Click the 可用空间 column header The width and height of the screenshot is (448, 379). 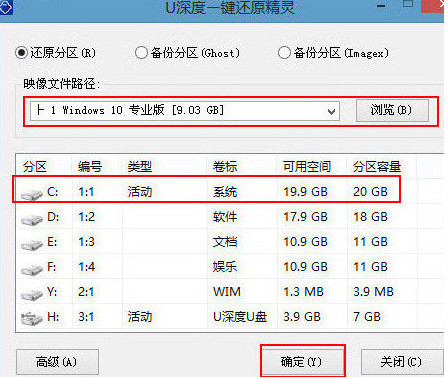point(307,166)
